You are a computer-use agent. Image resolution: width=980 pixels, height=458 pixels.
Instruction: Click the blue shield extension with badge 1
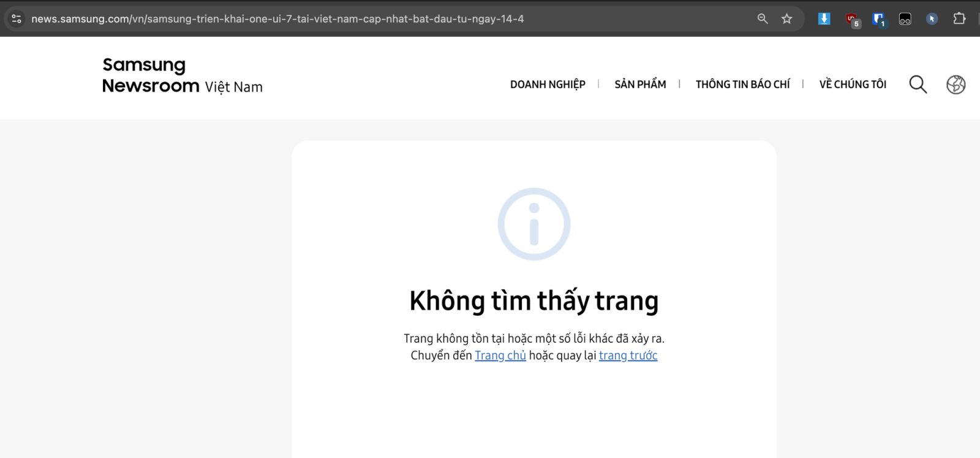879,20
